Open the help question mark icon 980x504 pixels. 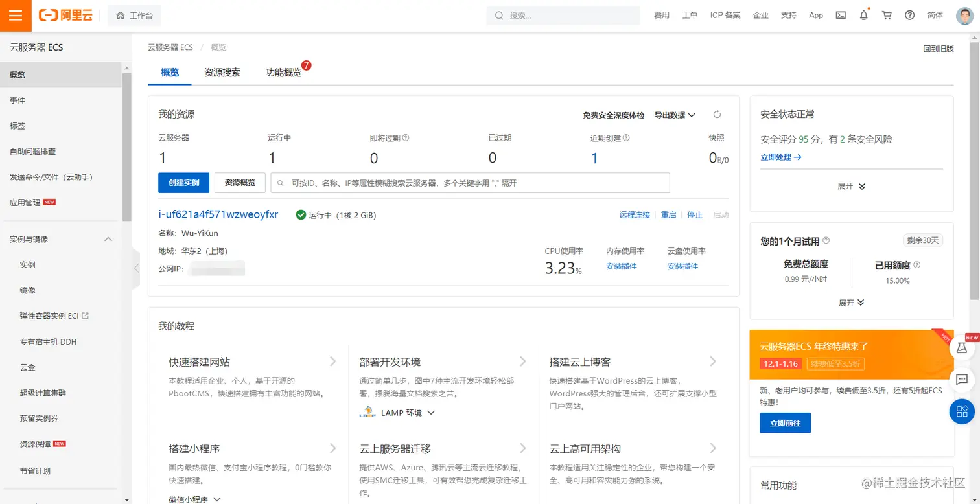pyautogui.click(x=909, y=16)
